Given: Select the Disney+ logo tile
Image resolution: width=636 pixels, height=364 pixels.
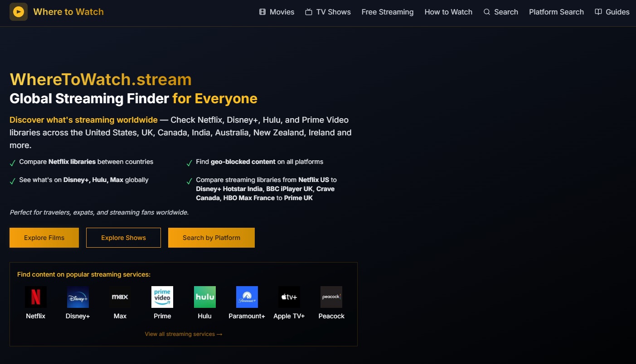Looking at the screenshot, I should click(78, 297).
